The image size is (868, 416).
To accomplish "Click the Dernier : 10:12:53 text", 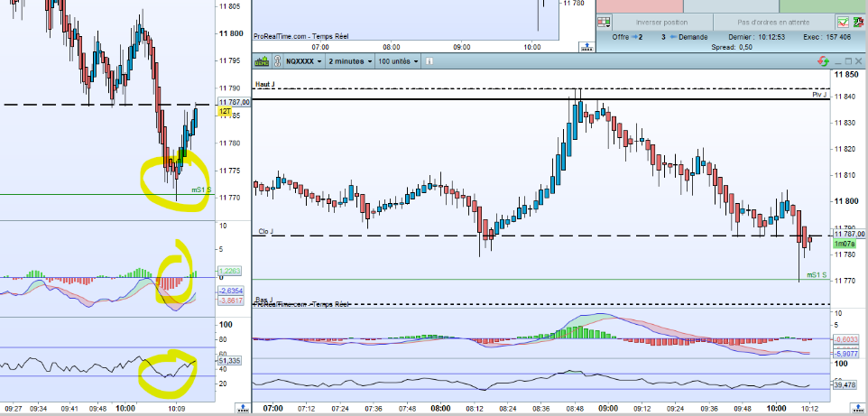I will click(755, 37).
